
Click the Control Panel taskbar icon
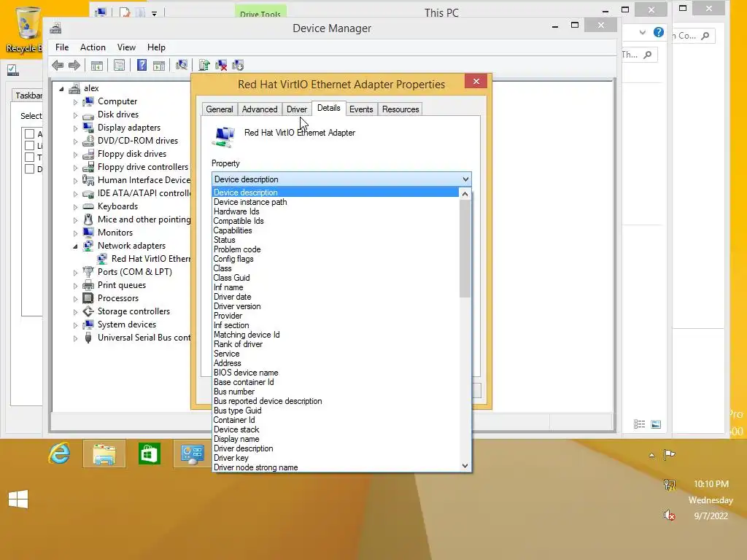pyautogui.click(x=193, y=454)
